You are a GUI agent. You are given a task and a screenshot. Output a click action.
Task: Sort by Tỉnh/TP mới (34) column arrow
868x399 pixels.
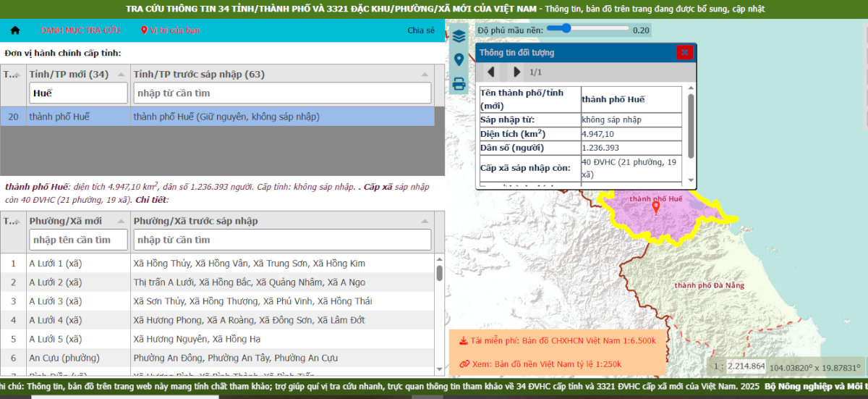pyautogui.click(x=123, y=74)
